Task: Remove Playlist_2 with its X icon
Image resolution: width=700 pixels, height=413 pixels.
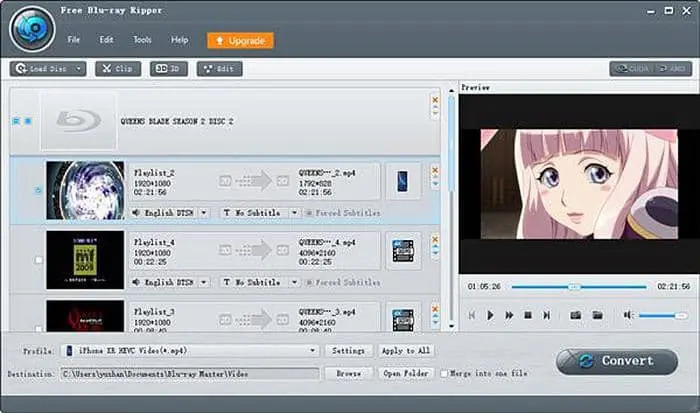Action: pos(435,170)
